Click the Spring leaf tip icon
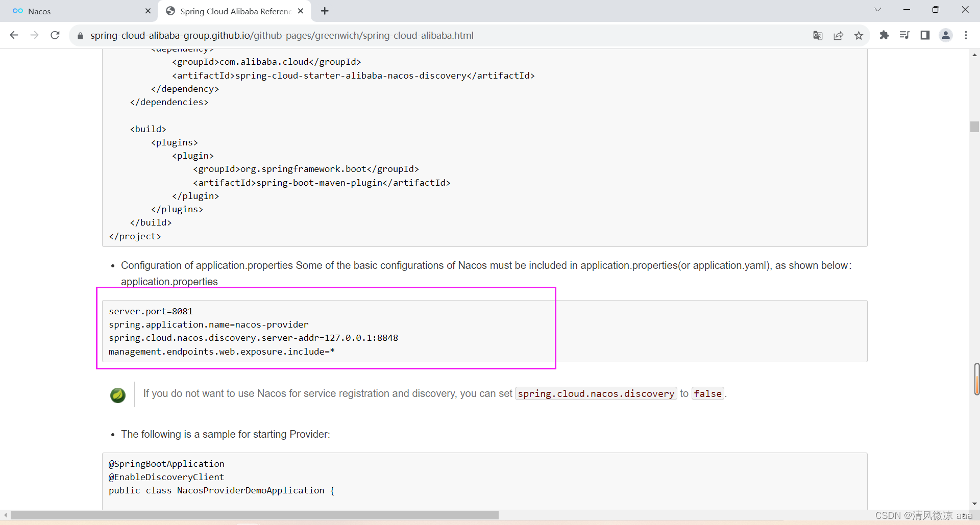The width and height of the screenshot is (980, 525). tap(118, 395)
